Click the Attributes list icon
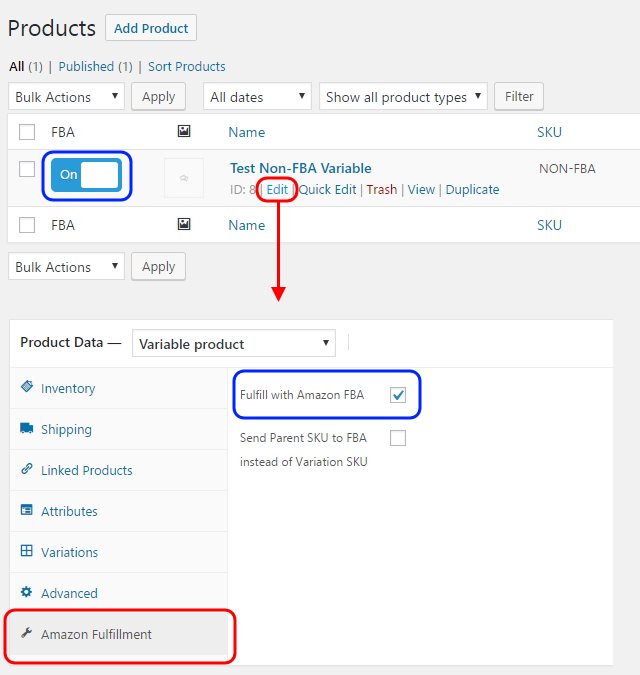 [x=27, y=511]
